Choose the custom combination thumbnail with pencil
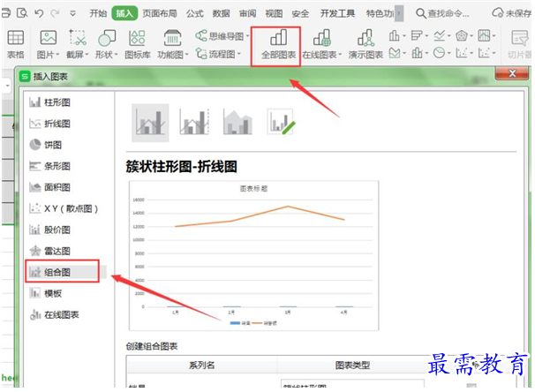 click(x=281, y=122)
